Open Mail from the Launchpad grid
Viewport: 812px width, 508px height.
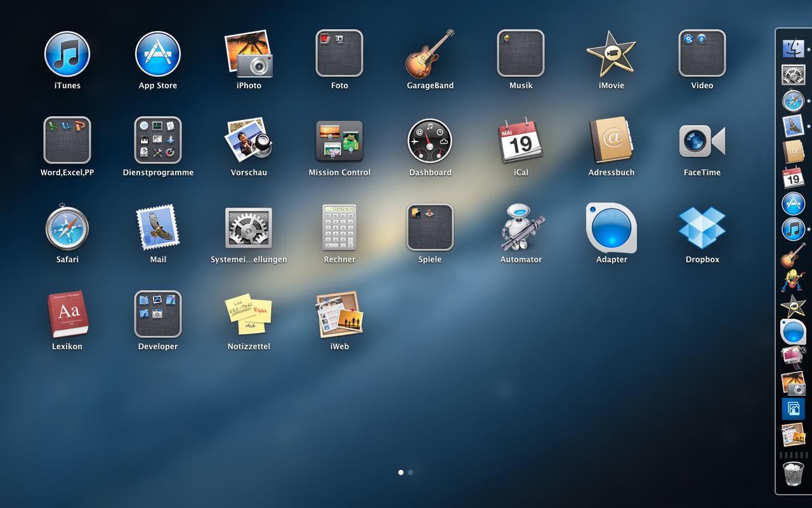158,227
